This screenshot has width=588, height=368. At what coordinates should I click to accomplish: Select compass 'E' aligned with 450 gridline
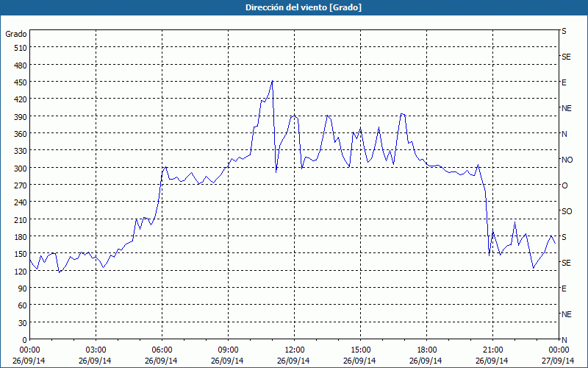point(564,82)
